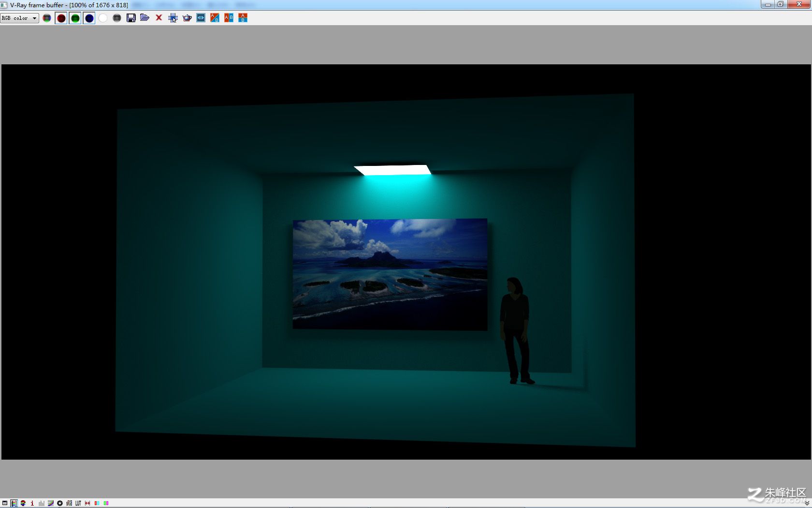Click the rendered ocean picture in frame
Screen dimensions: 812x508
point(390,274)
